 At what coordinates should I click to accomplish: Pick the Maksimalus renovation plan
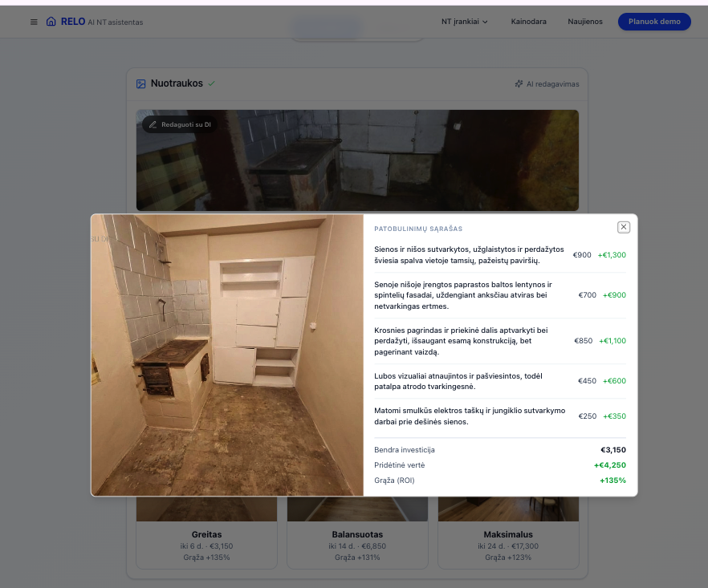pos(508,533)
